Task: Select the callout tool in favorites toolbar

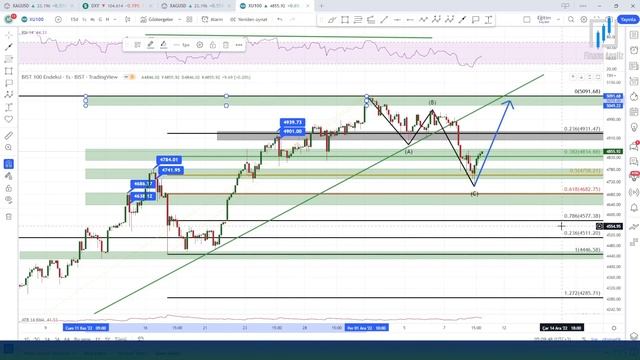Action: click(x=476, y=19)
